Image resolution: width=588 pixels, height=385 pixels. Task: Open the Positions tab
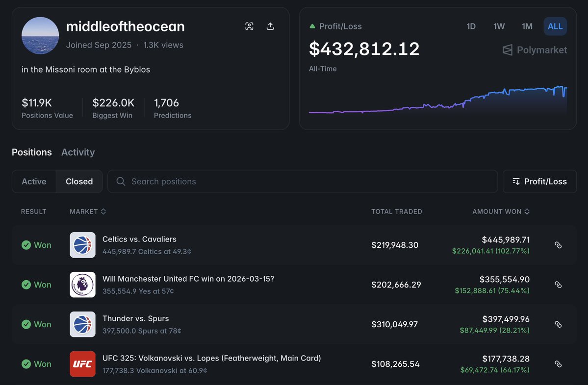[32, 152]
